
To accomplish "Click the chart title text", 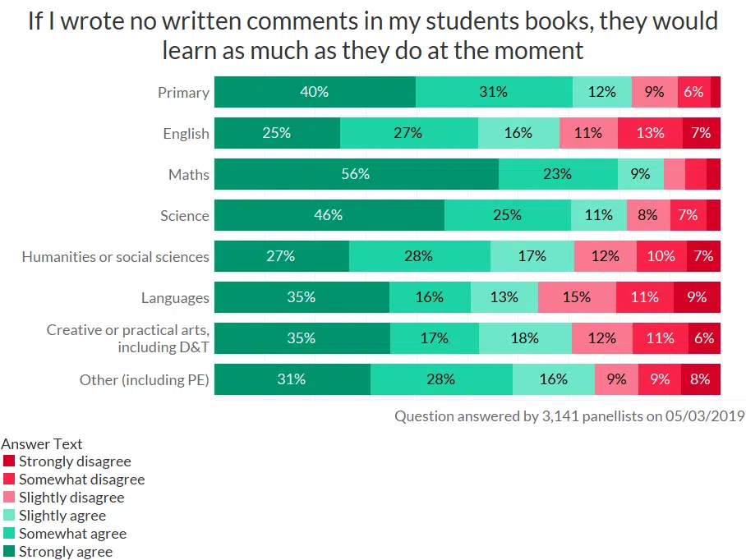I will point(373,35).
